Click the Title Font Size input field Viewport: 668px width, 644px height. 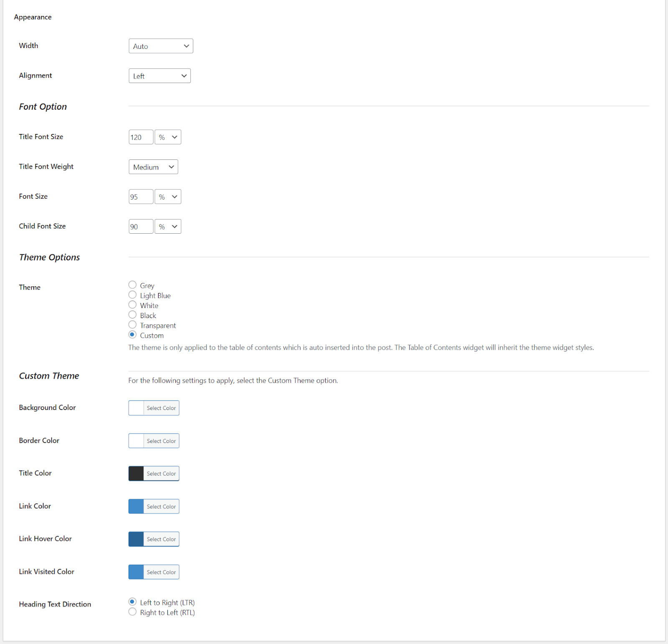pos(141,137)
